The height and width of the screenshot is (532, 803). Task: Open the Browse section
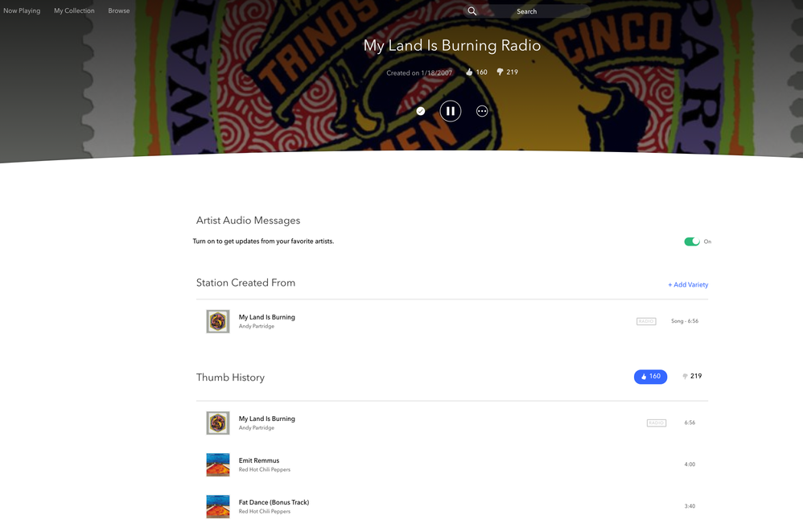tap(119, 11)
